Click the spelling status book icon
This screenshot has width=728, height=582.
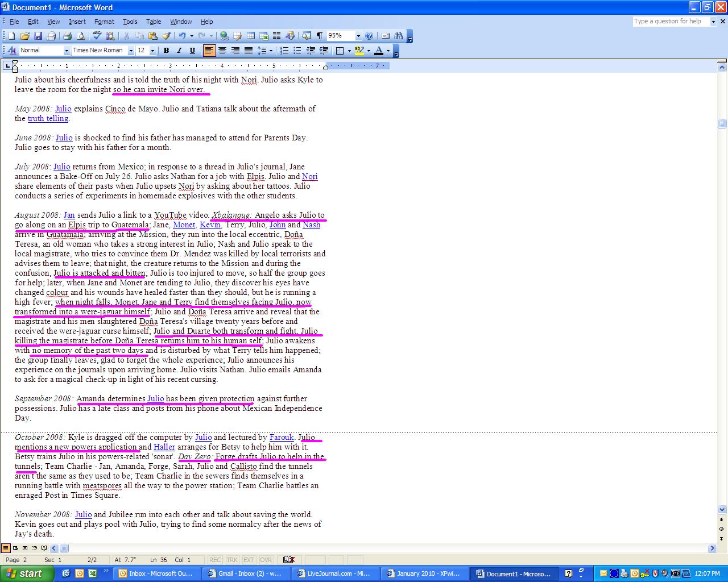coord(288,560)
